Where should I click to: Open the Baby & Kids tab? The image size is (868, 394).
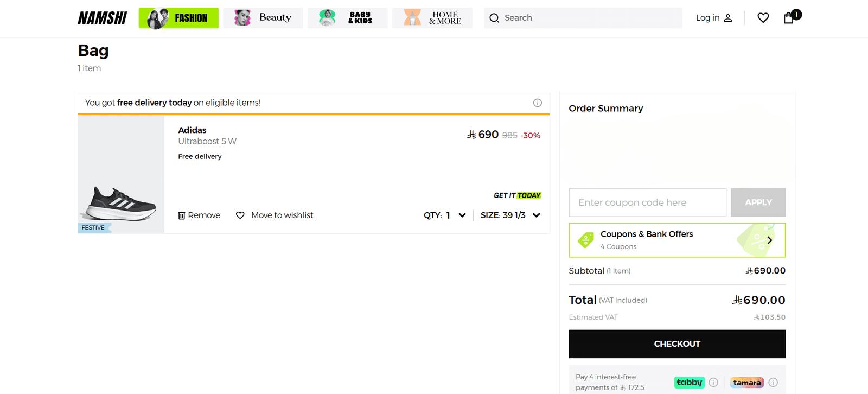pos(347,18)
